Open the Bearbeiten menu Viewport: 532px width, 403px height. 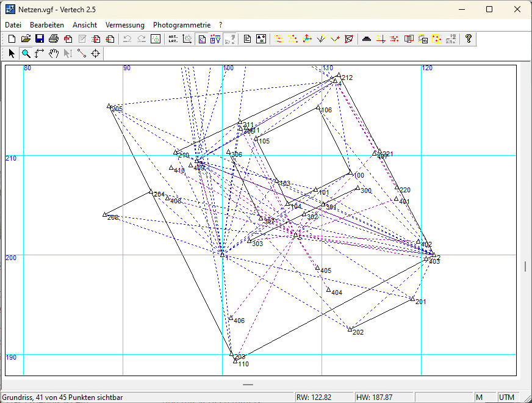(47, 25)
